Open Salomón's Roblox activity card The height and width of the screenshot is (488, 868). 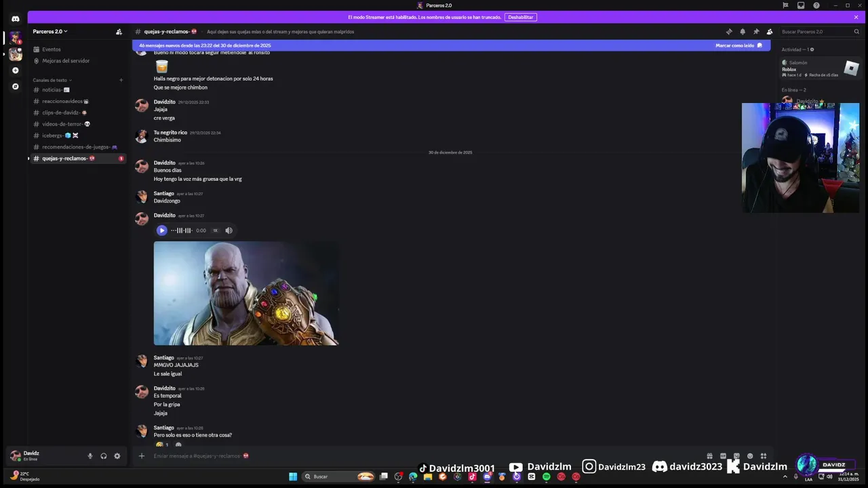pyautogui.click(x=821, y=68)
